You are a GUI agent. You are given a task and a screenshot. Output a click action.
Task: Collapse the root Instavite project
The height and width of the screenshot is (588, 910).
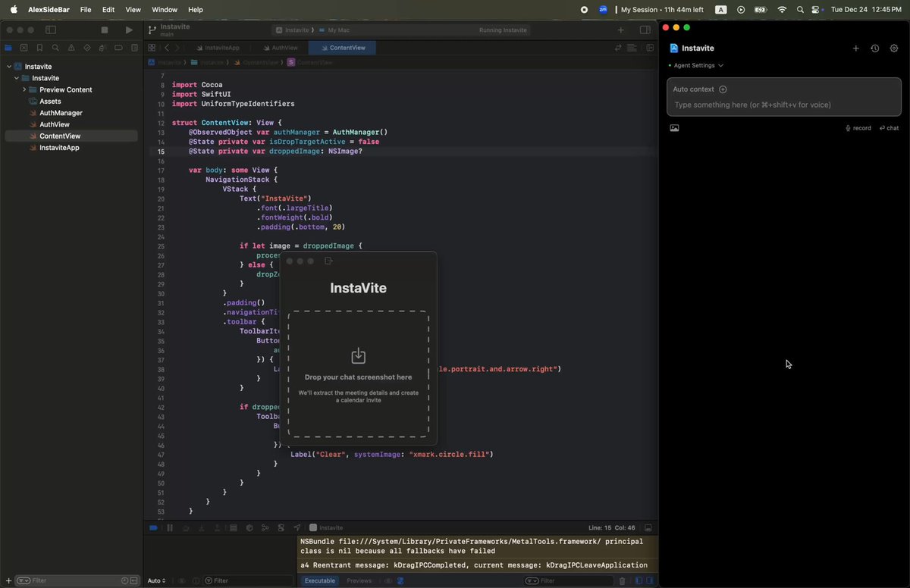click(x=8, y=67)
